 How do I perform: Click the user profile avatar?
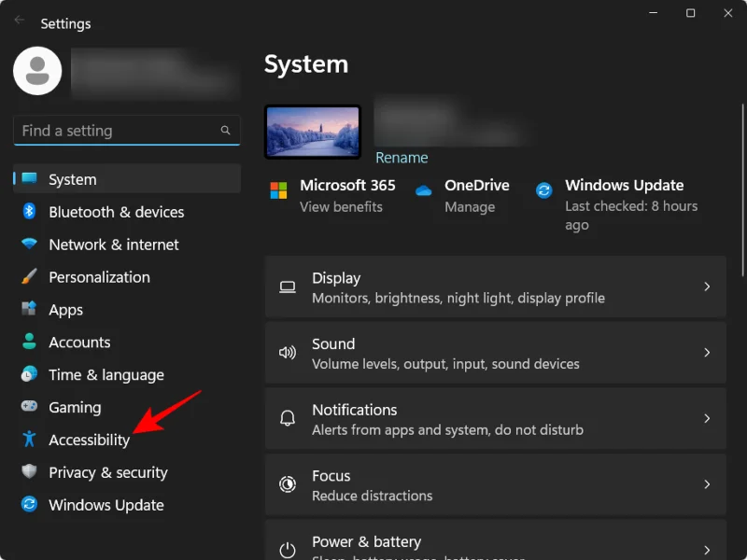click(37, 71)
